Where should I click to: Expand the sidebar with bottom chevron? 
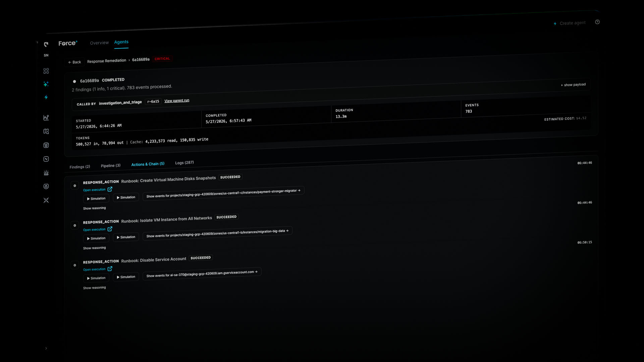pyautogui.click(x=46, y=348)
